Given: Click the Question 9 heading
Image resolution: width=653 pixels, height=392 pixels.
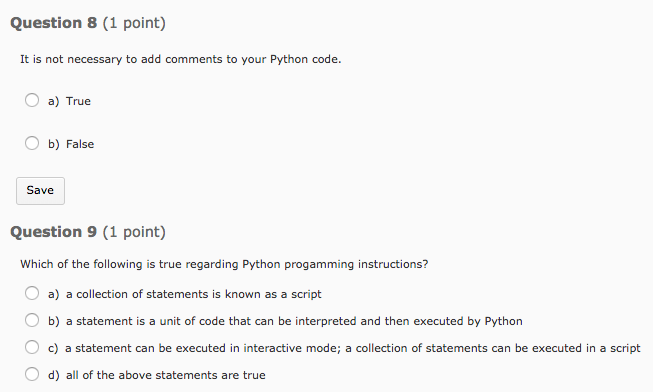Looking at the screenshot, I should [x=88, y=232].
